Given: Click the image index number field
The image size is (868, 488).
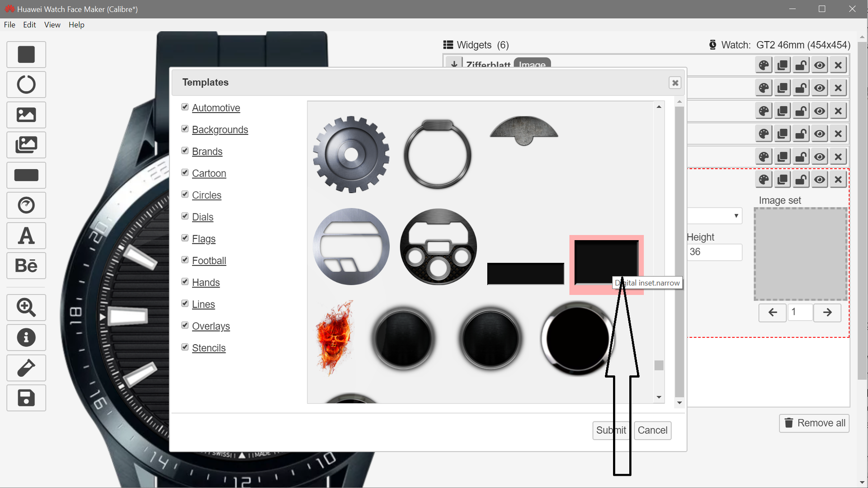Looking at the screenshot, I should click(800, 313).
